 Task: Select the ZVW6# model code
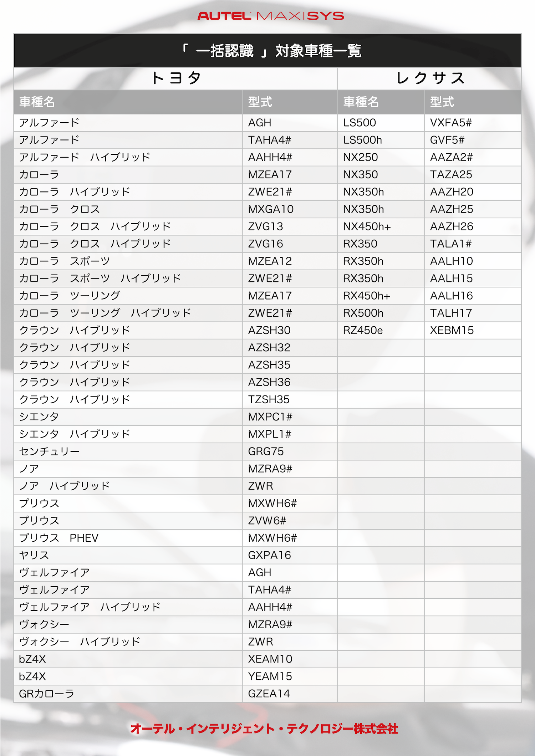[267, 521]
